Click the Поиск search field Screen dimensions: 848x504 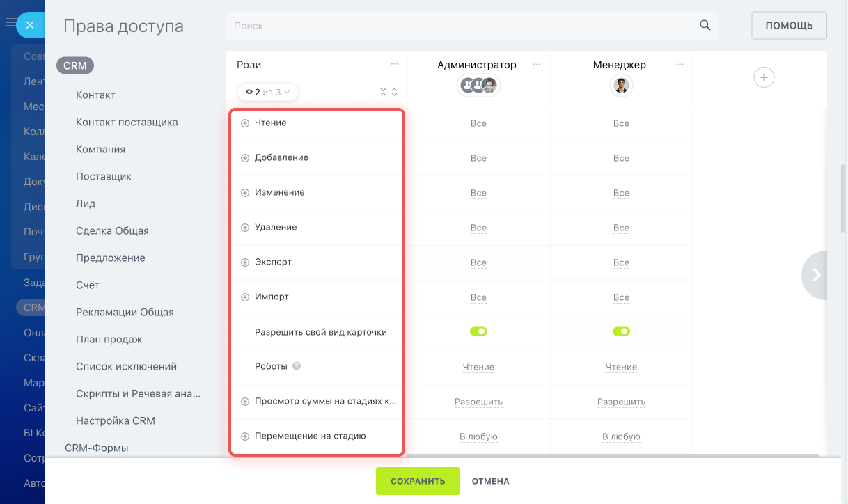click(463, 26)
